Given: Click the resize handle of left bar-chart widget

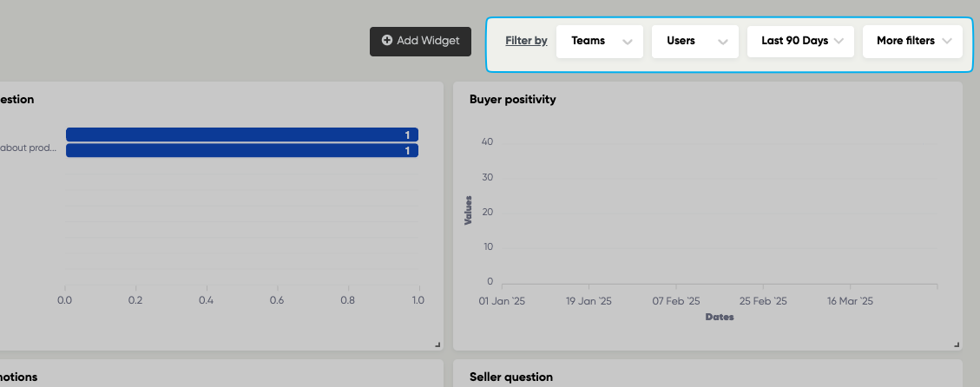Looking at the screenshot, I should pos(437,344).
